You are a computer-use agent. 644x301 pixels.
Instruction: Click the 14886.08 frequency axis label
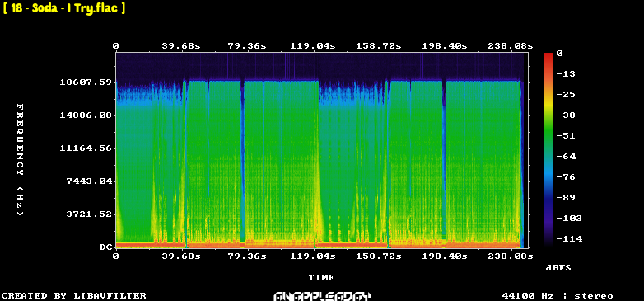pyautogui.click(x=86, y=115)
